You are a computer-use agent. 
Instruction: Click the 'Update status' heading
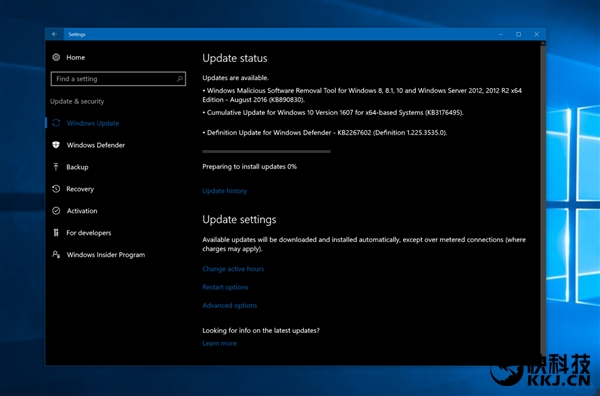pos(235,58)
